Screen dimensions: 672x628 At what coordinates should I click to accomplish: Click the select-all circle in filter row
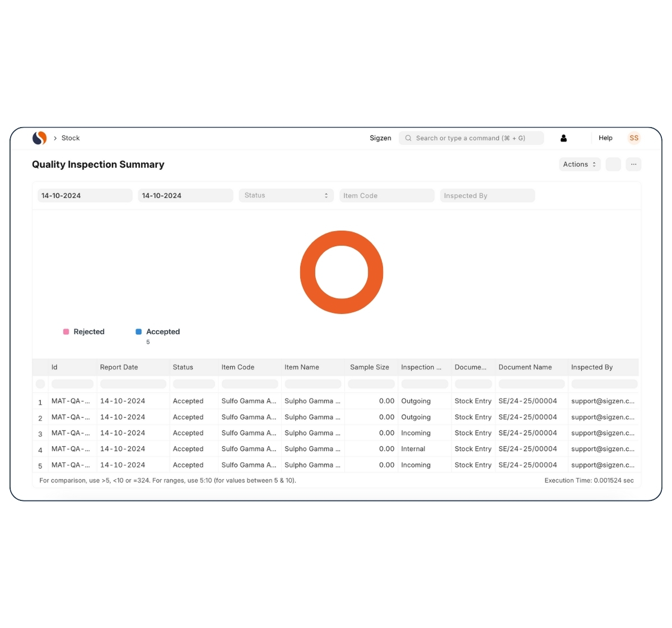tap(40, 384)
